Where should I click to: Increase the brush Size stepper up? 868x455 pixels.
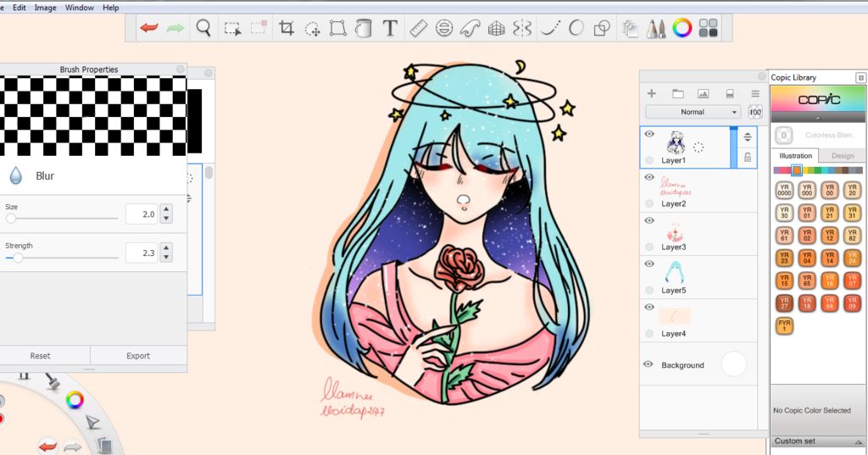pos(167,208)
